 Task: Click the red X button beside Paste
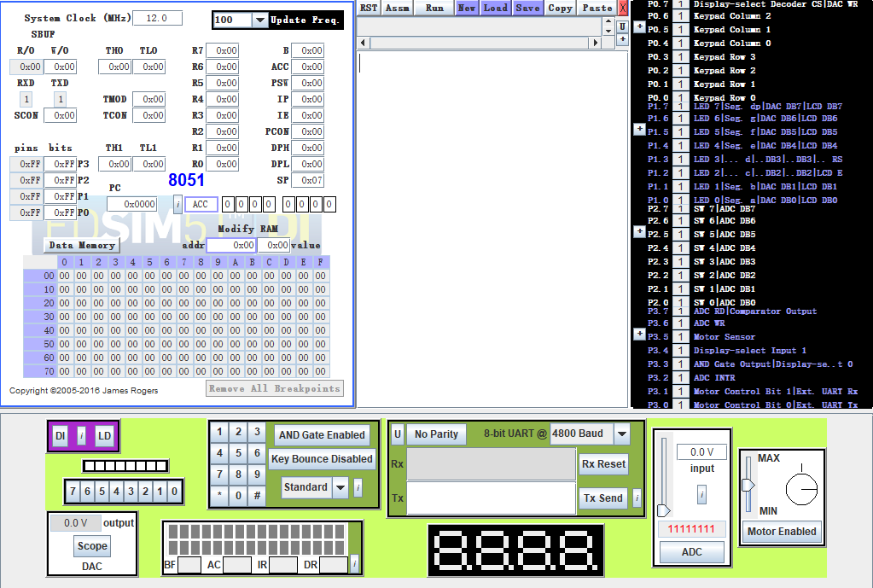[x=623, y=8]
